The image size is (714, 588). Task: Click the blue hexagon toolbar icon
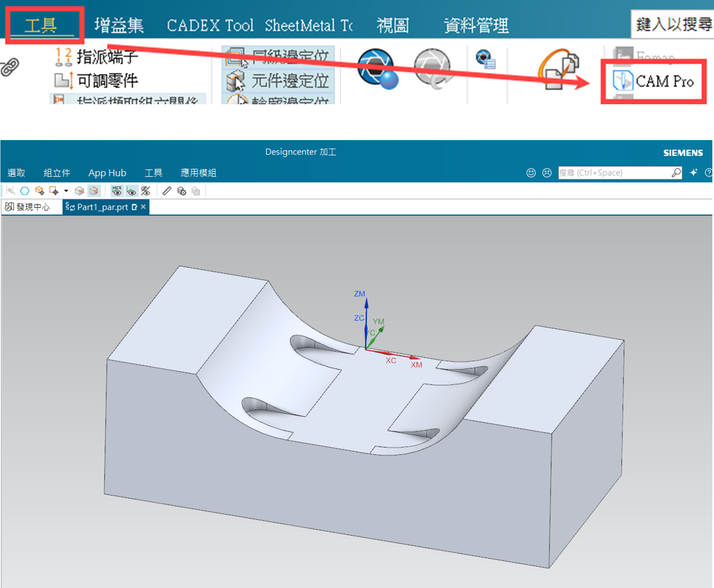click(25, 191)
